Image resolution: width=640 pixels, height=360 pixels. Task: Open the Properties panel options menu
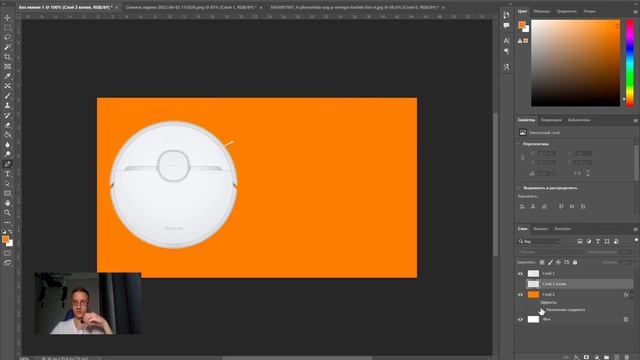tap(636, 120)
